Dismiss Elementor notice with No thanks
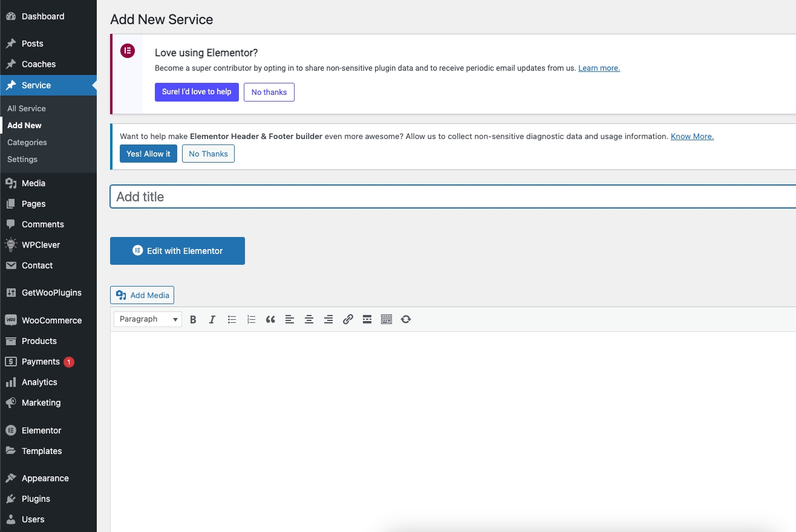 (269, 92)
